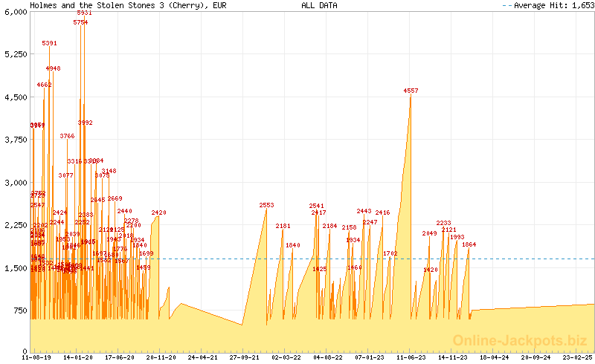Click the ALL DATA heading
Viewport: 595px width, 364px height.
click(319, 5)
